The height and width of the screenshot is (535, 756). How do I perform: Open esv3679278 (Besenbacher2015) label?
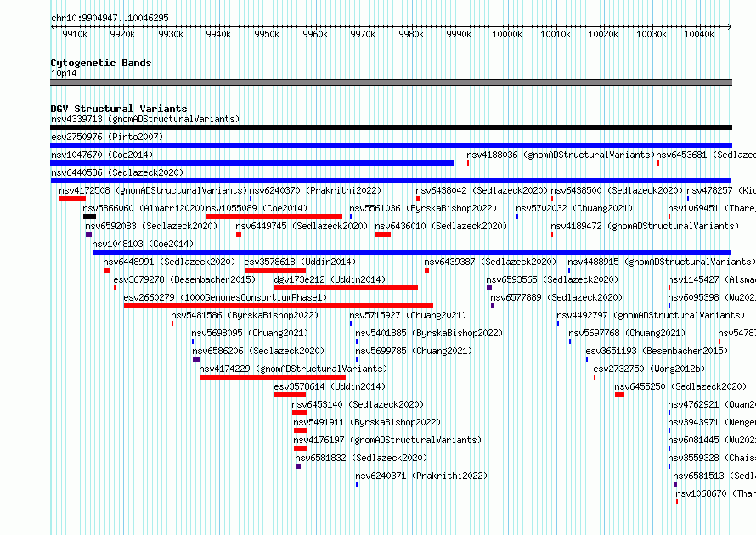tap(184, 279)
